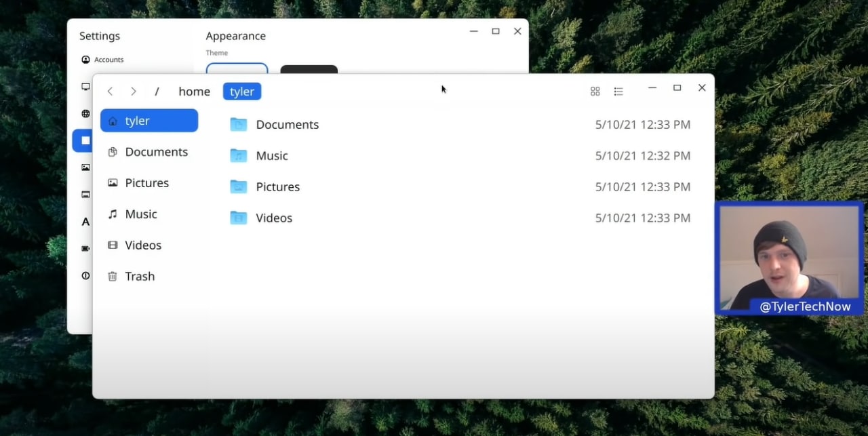Choose the dark theme in Settings Appearance

309,69
